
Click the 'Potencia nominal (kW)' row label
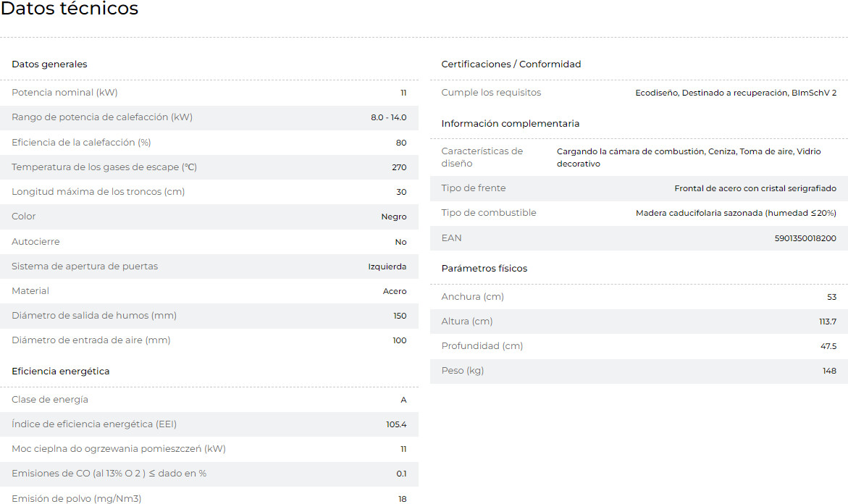tap(64, 93)
